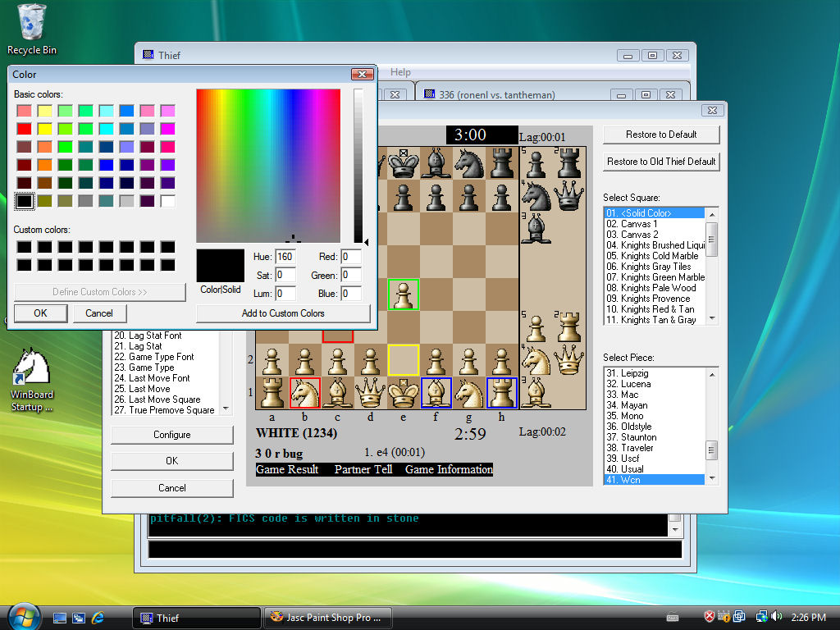
Task: Select the first custom color slot
Action: click(x=24, y=246)
